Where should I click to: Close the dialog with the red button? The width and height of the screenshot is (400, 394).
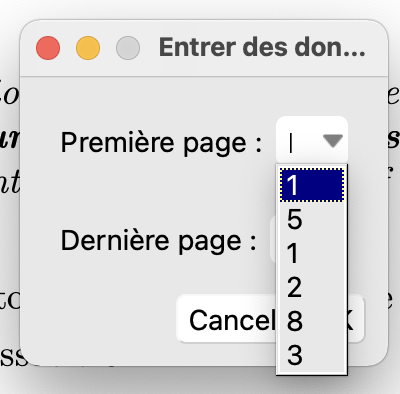coord(48,48)
